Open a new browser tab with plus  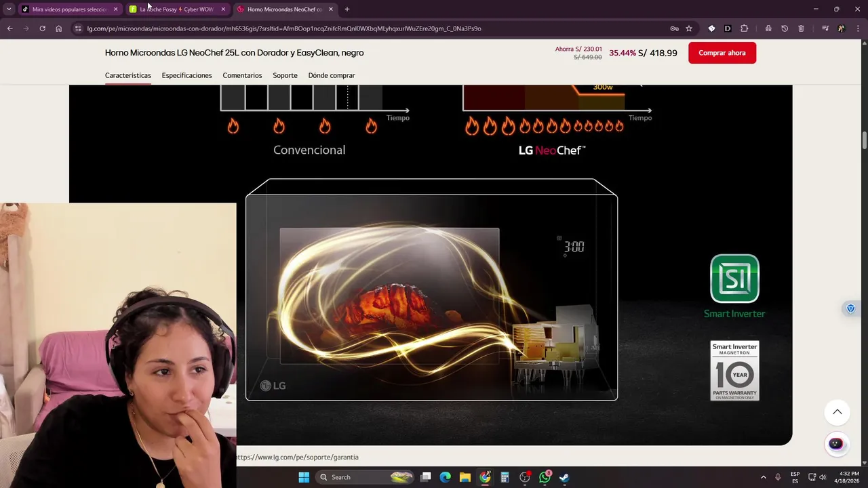click(x=347, y=9)
